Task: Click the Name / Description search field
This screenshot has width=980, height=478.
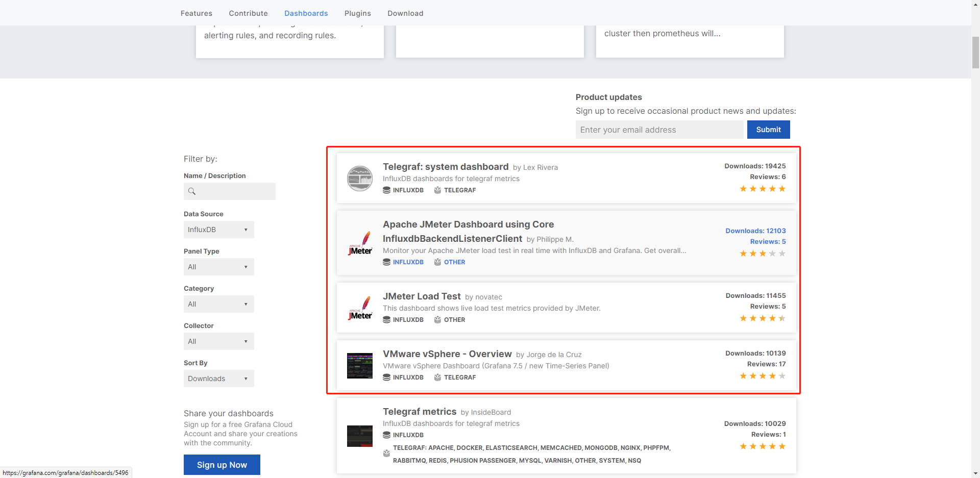Action: 230,191
